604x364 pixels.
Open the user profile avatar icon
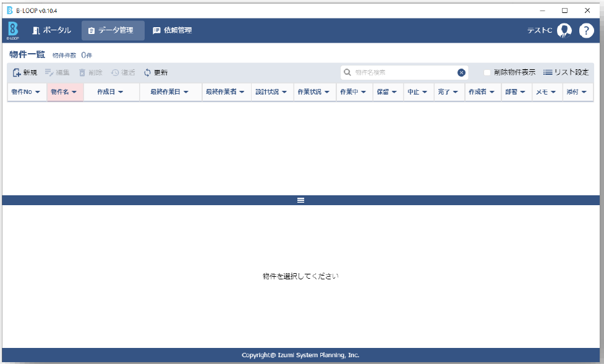tap(564, 31)
